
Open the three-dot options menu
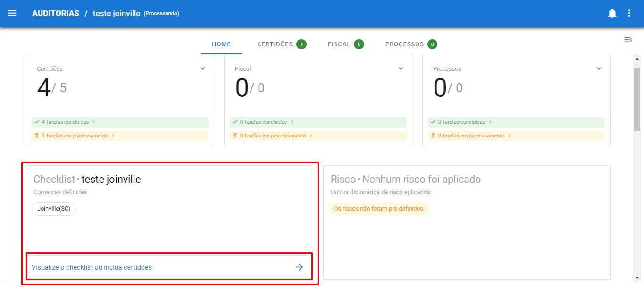coord(629,13)
